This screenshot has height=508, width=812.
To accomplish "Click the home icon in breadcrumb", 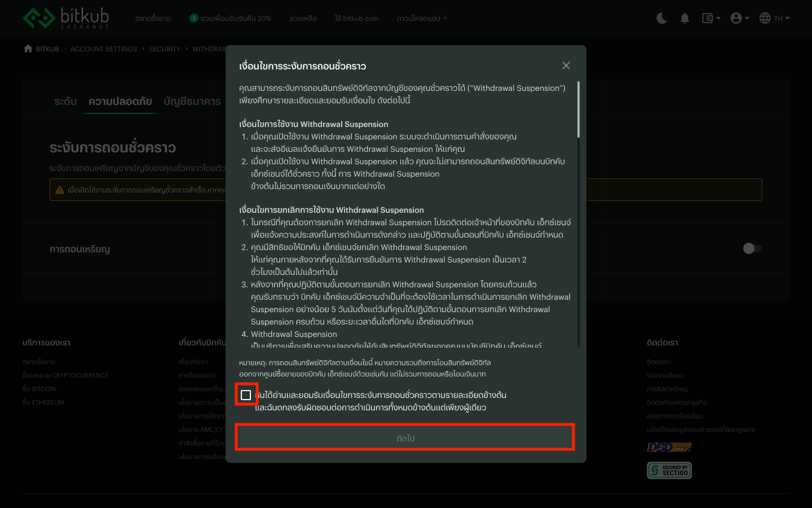I will pos(28,49).
